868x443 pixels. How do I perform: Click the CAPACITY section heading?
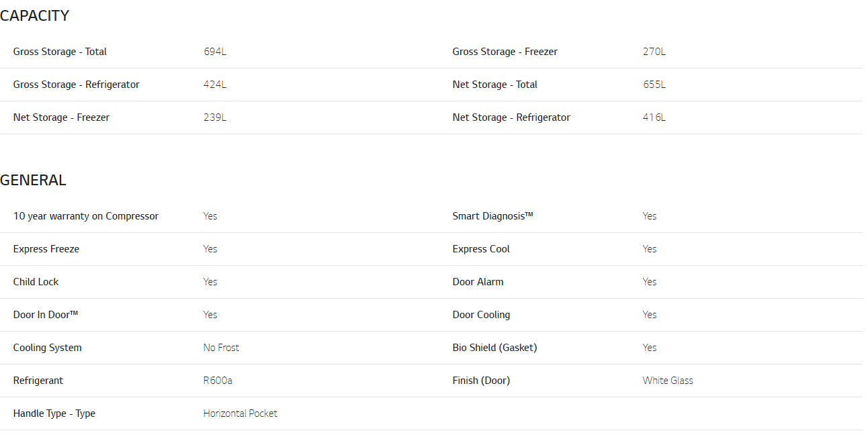click(34, 16)
